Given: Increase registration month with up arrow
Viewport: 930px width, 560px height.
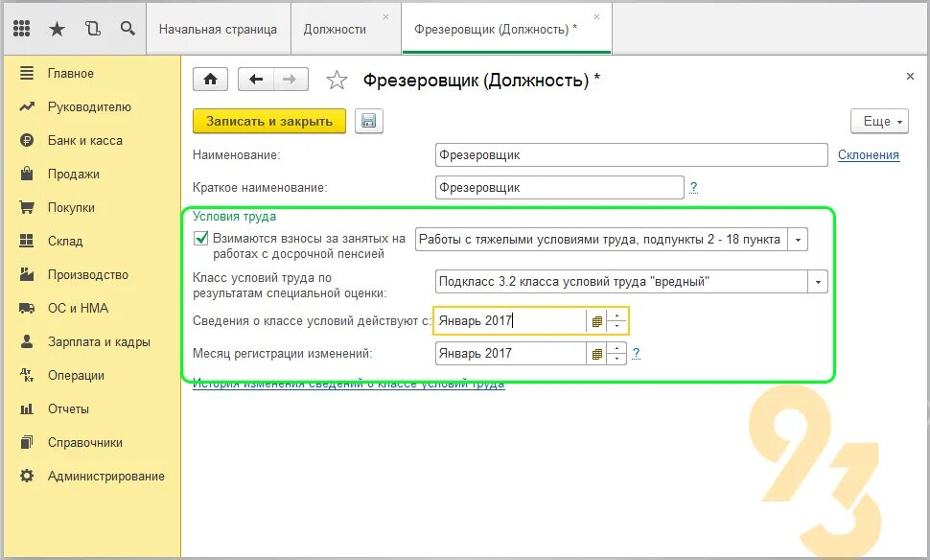Looking at the screenshot, I should coord(616,349).
